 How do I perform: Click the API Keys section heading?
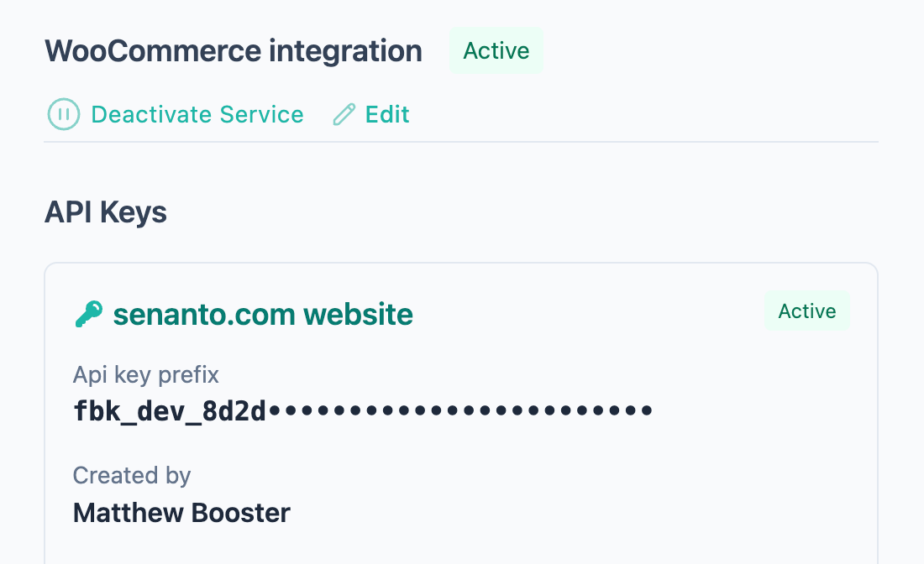click(x=106, y=213)
